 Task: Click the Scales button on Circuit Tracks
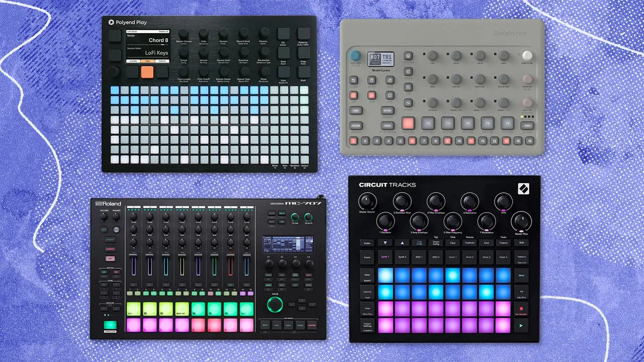pyautogui.click(x=367, y=243)
